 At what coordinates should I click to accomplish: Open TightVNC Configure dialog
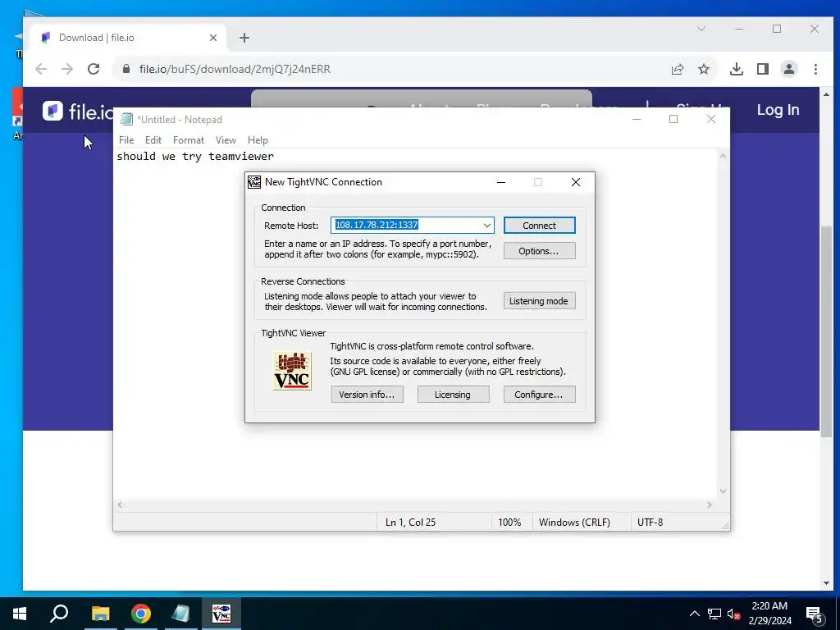pyautogui.click(x=540, y=395)
